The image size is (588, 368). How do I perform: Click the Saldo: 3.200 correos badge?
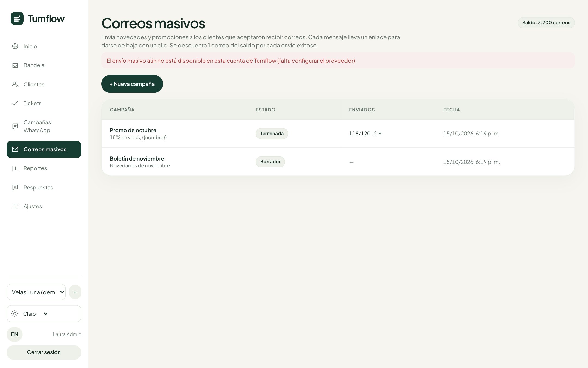point(546,23)
